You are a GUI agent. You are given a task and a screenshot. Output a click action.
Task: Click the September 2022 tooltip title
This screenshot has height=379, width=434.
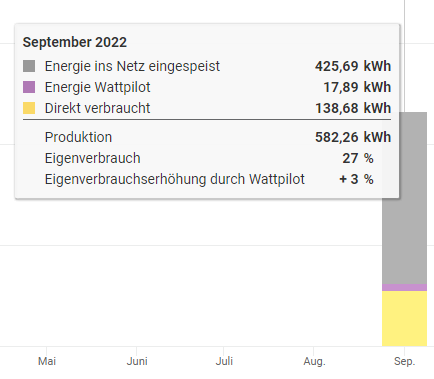[x=75, y=42]
